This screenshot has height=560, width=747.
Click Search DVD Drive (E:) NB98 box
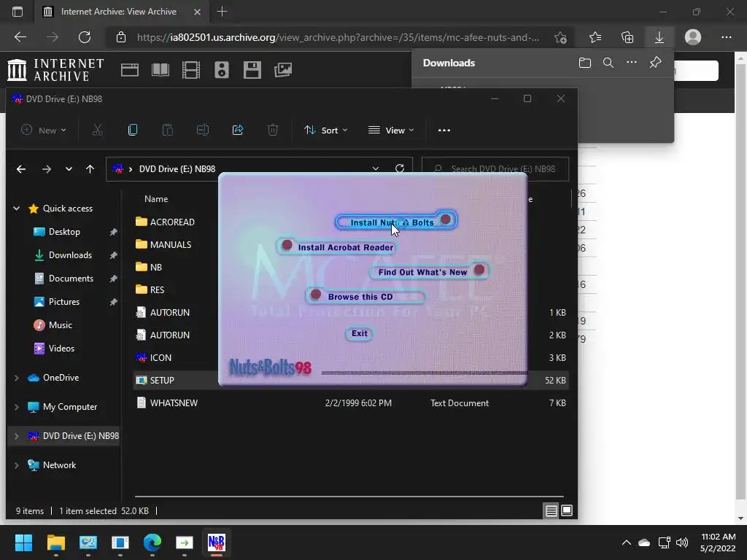(495, 169)
